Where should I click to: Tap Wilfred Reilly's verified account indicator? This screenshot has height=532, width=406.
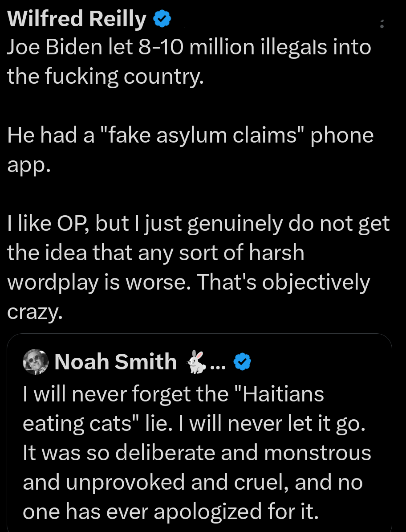162,18
